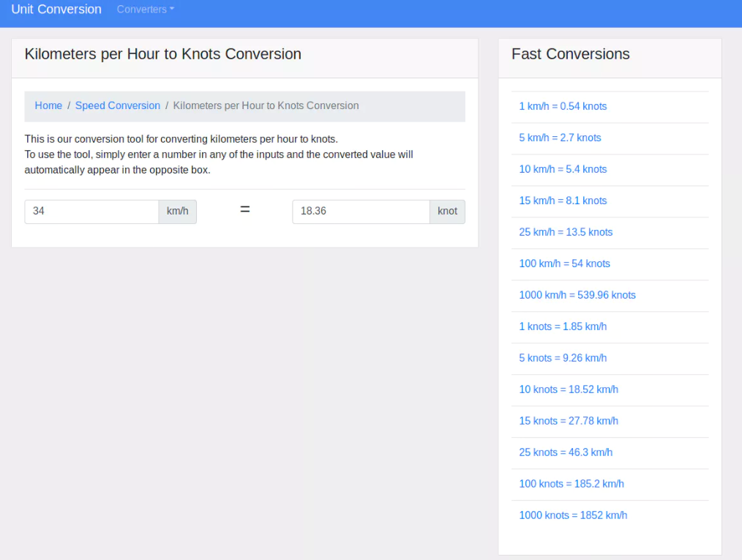The height and width of the screenshot is (560, 742).
Task: Open the 5 knots = 9.26 km/h link
Action: click(x=563, y=359)
